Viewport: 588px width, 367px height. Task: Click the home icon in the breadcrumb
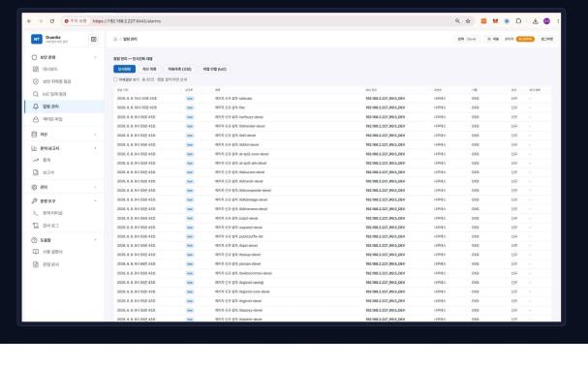[115, 39]
